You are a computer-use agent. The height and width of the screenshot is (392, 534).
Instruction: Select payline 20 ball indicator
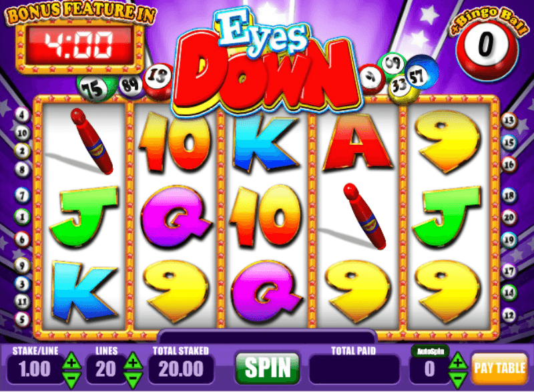(509, 217)
